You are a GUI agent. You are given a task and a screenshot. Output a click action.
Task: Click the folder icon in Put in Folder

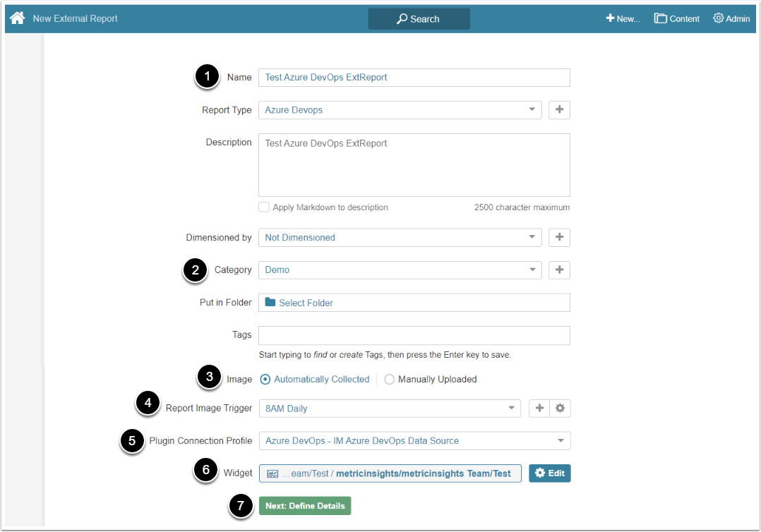[x=270, y=303]
